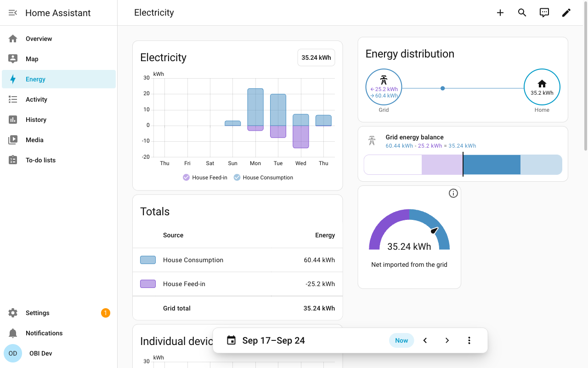
Task: Click Grid energy balance transmission tower icon
Action: 372,141
